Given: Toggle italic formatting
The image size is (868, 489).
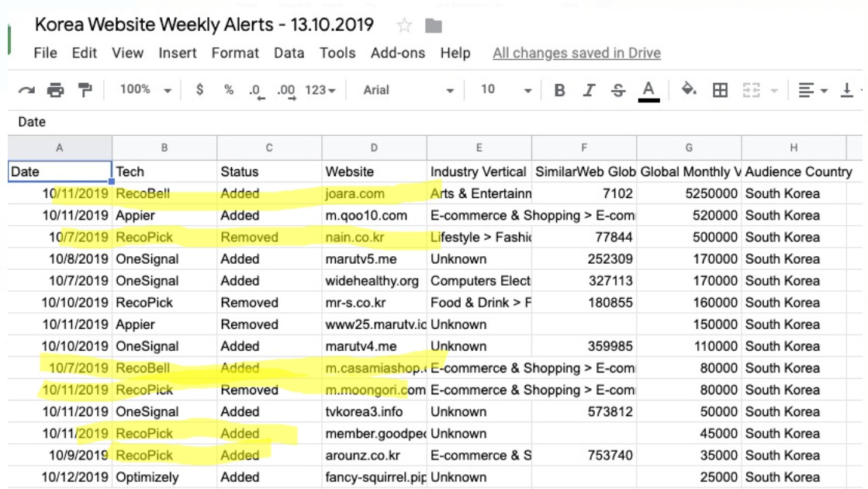Looking at the screenshot, I should click(x=589, y=90).
